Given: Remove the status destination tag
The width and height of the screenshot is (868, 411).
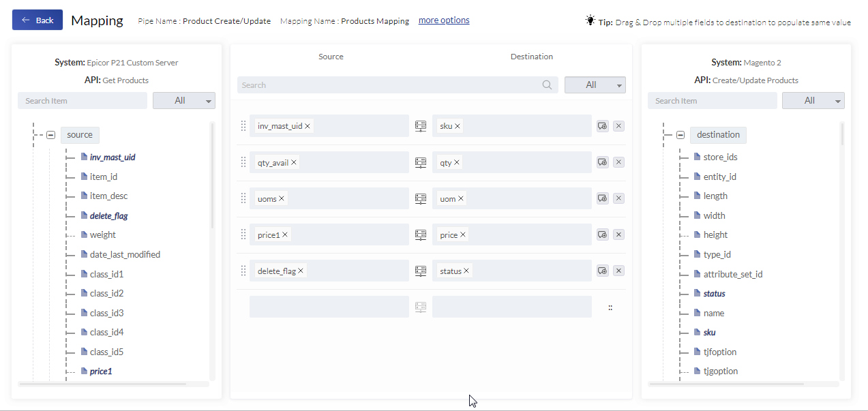Looking at the screenshot, I should pos(466,271).
